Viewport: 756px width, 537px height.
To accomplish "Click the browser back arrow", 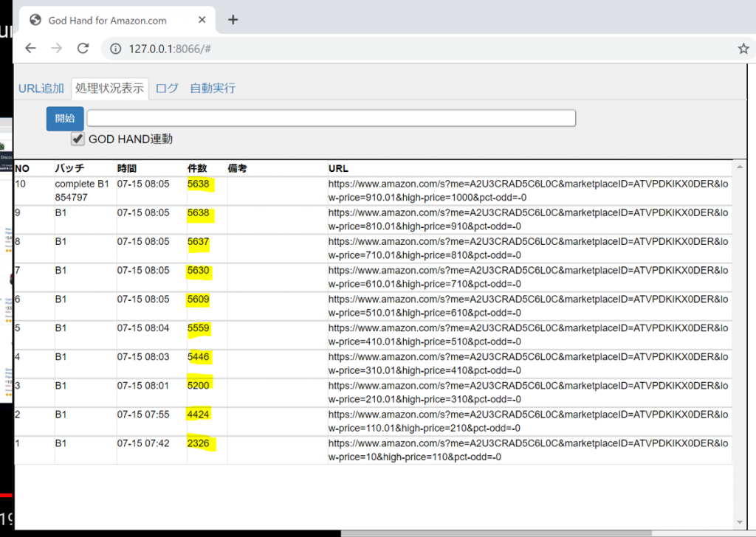I will point(30,48).
